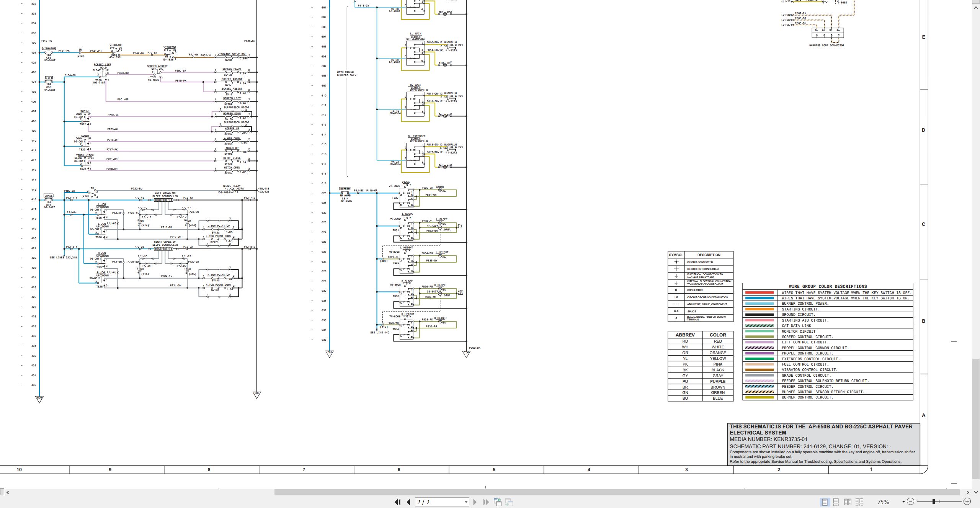
Task: Click the MEDIA NUMBER: KENR3735-01 text
Action: (768, 439)
